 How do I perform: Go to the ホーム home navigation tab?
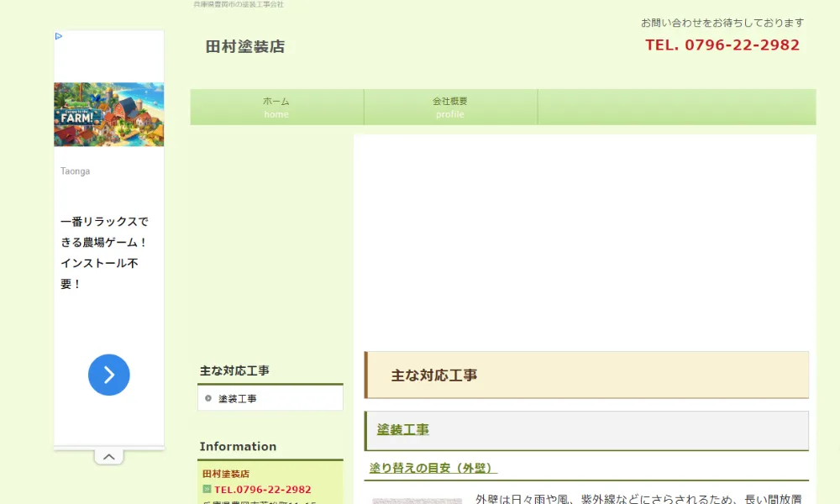pos(276,107)
